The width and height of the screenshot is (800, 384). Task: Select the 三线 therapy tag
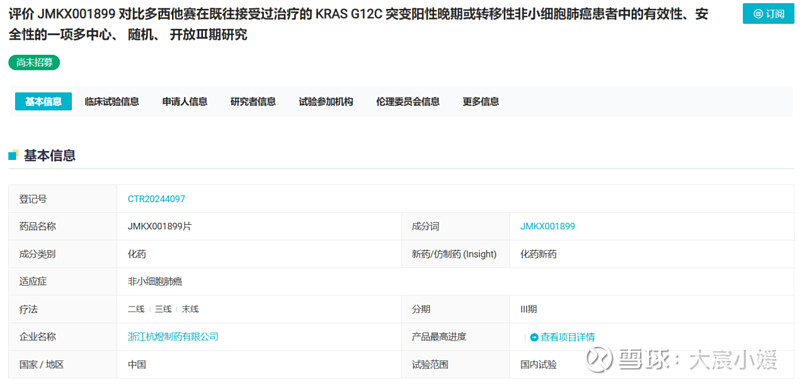tap(163, 309)
